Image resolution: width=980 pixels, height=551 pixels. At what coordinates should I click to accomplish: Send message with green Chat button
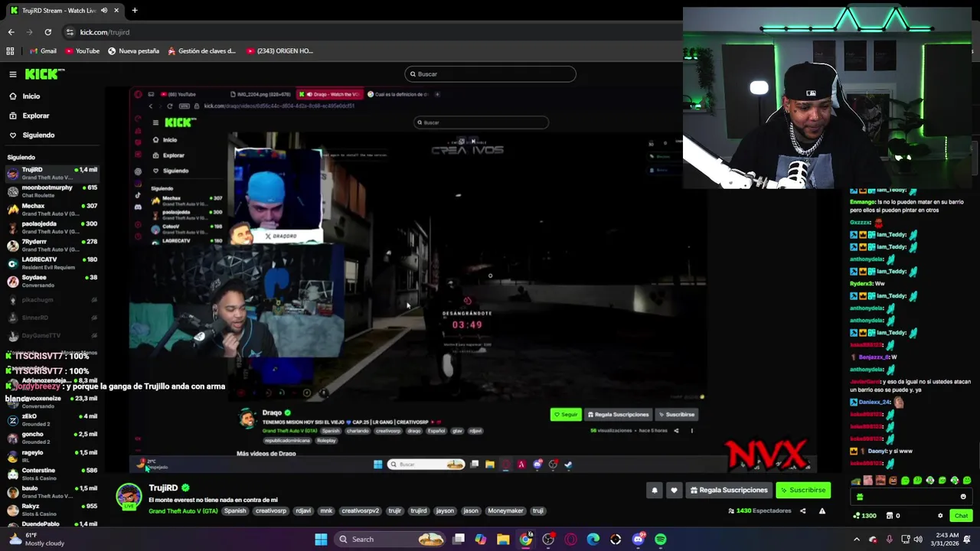[962, 516]
